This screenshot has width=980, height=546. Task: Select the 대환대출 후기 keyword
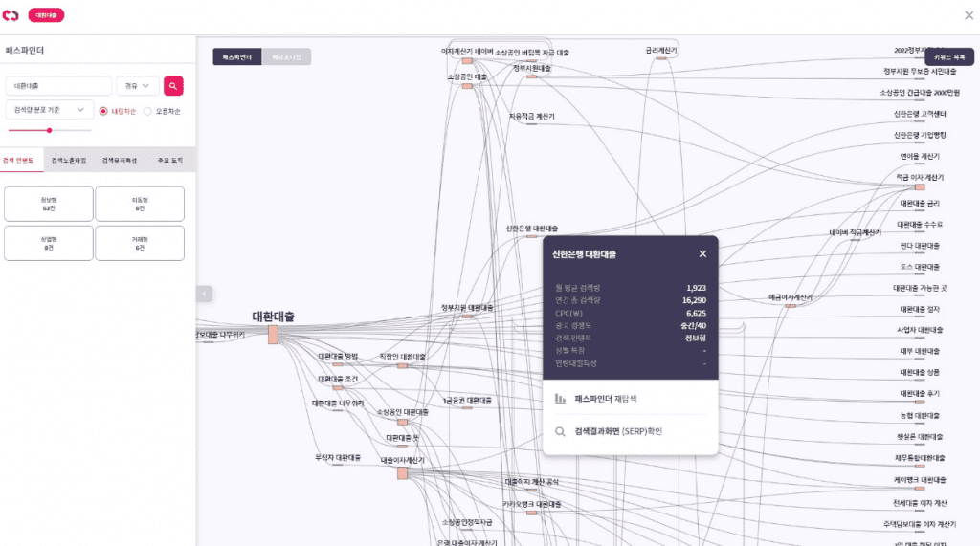(x=920, y=394)
